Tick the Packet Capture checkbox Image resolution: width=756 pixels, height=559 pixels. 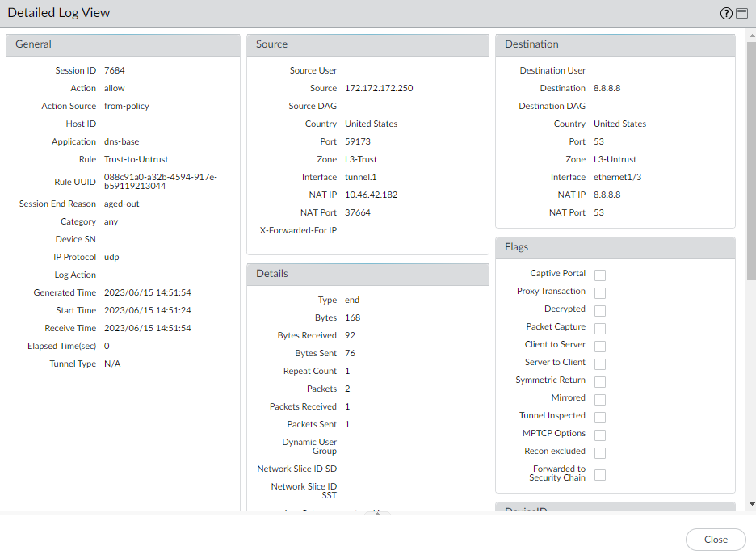tap(600, 329)
